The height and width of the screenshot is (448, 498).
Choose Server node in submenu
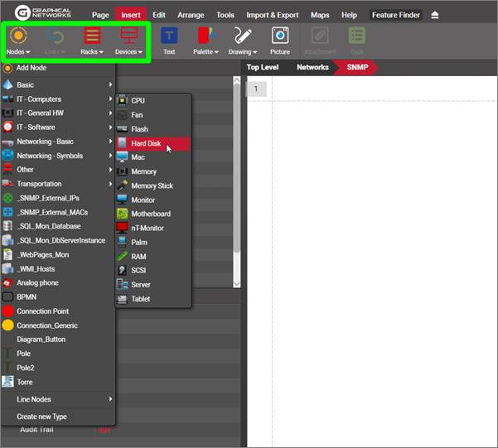(153, 285)
